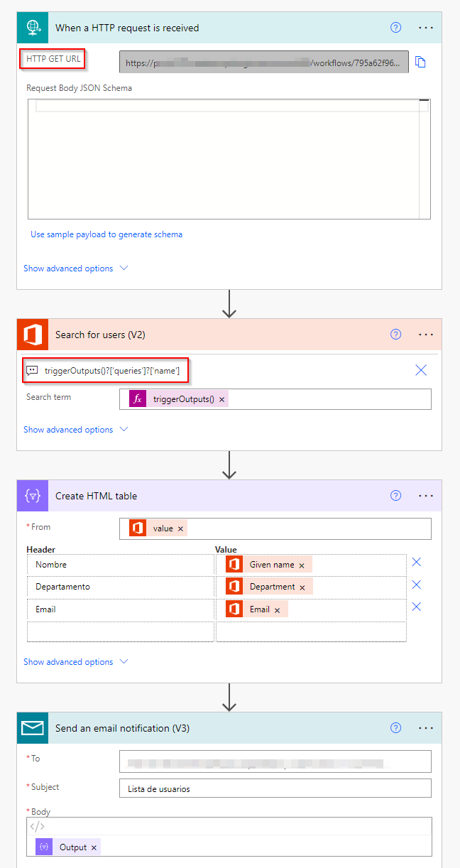
Task: Click the Subject field containing Lista de usuarios
Action: point(275,788)
